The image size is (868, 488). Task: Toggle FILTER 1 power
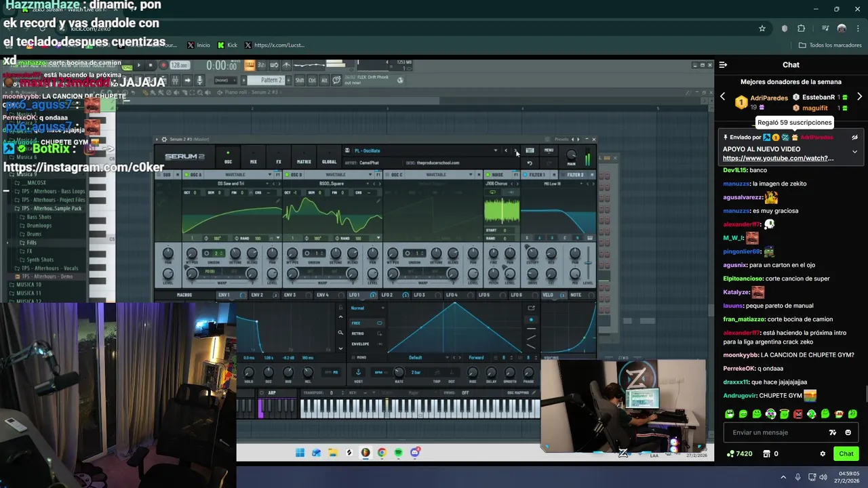point(525,175)
